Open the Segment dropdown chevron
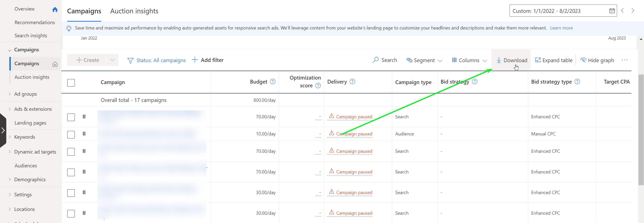The height and width of the screenshot is (223, 644). (x=440, y=61)
